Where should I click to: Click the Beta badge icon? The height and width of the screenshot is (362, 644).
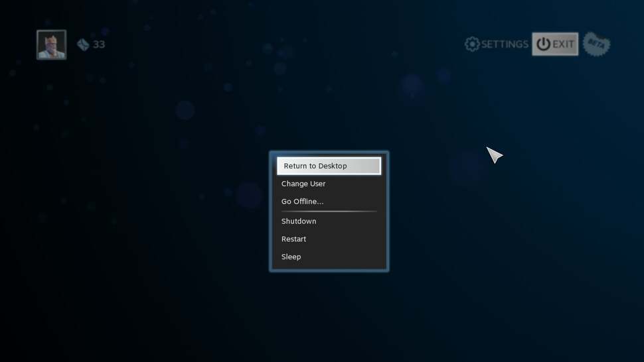[x=596, y=44]
